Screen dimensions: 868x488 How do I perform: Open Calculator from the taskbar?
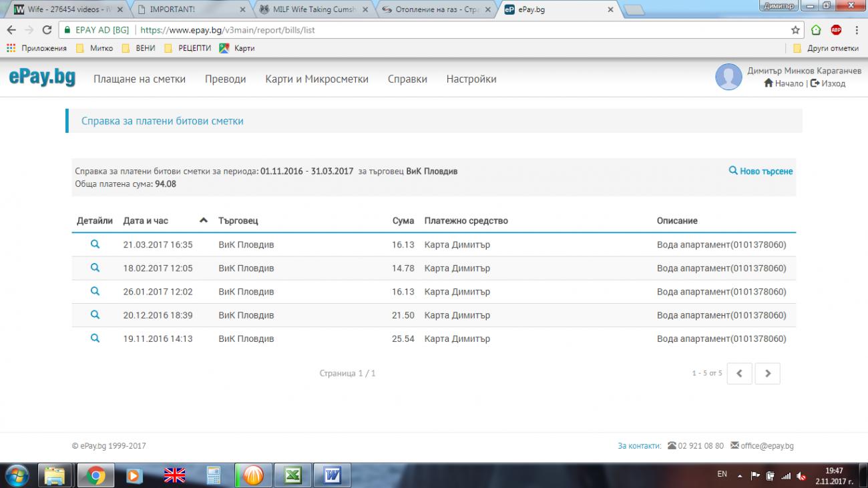tap(214, 475)
